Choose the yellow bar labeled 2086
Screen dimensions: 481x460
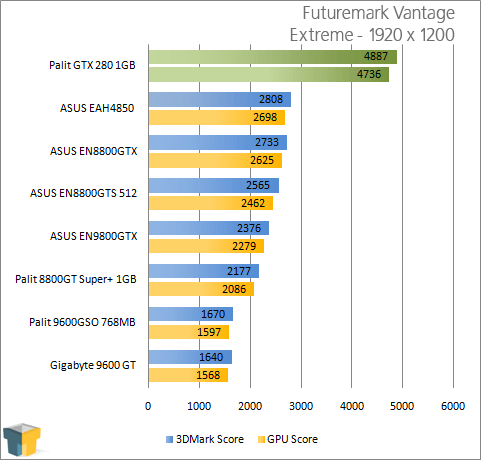pos(201,289)
